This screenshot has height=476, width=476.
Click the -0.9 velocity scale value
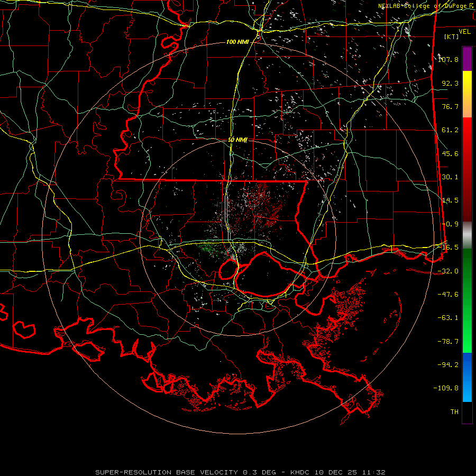450,224
